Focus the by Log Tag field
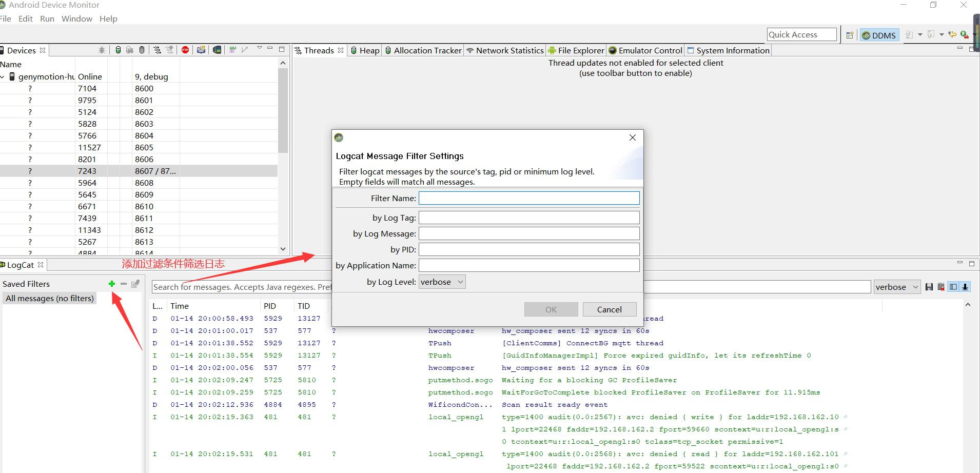980x473 pixels. point(529,218)
